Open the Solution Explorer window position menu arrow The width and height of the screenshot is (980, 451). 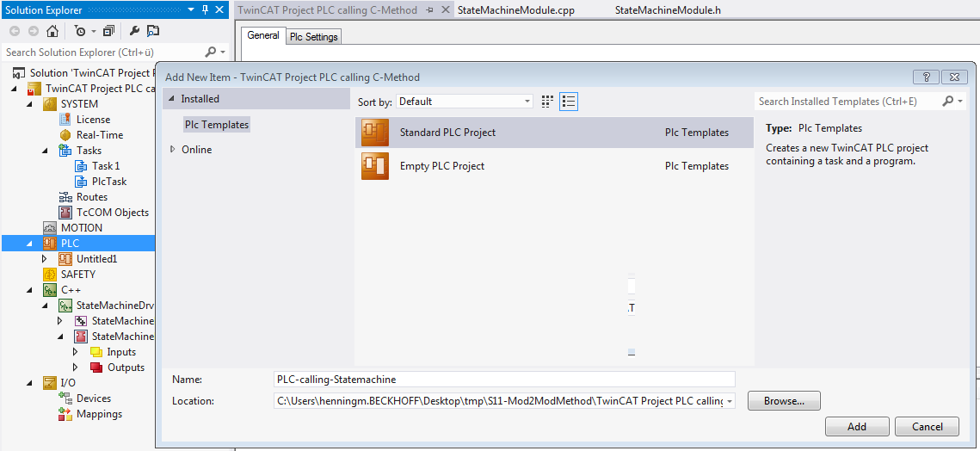[191, 10]
